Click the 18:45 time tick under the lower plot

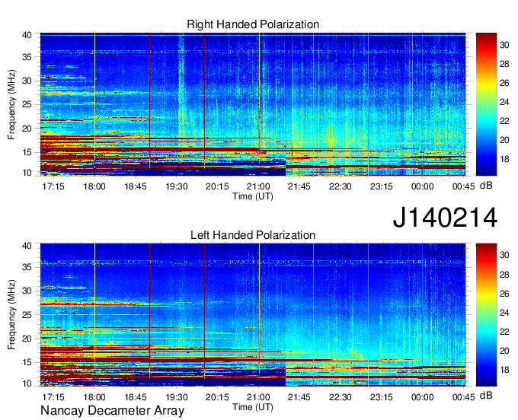click(x=135, y=397)
